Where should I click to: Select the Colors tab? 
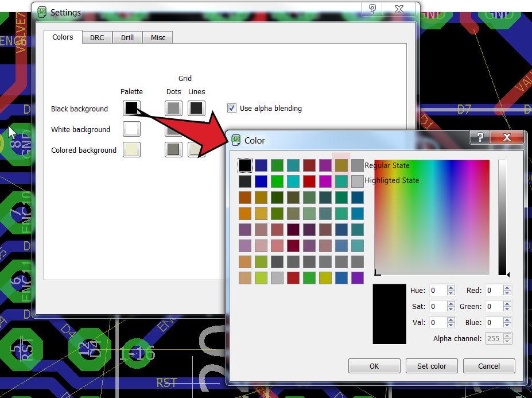pos(63,37)
